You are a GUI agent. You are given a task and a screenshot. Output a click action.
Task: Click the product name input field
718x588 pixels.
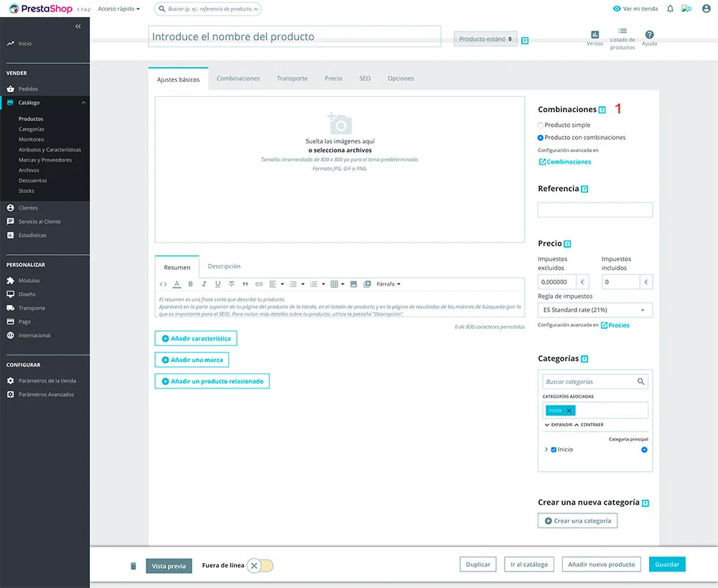pyautogui.click(x=294, y=37)
